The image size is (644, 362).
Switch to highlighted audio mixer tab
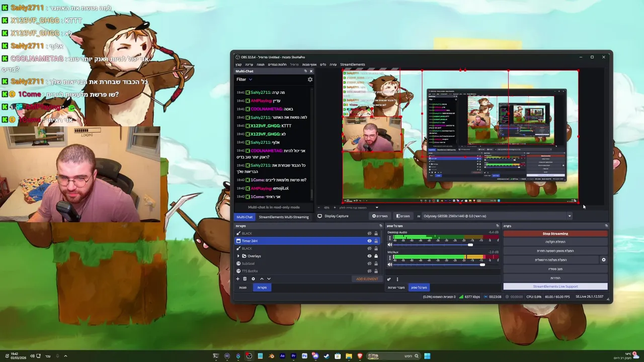tap(419, 288)
